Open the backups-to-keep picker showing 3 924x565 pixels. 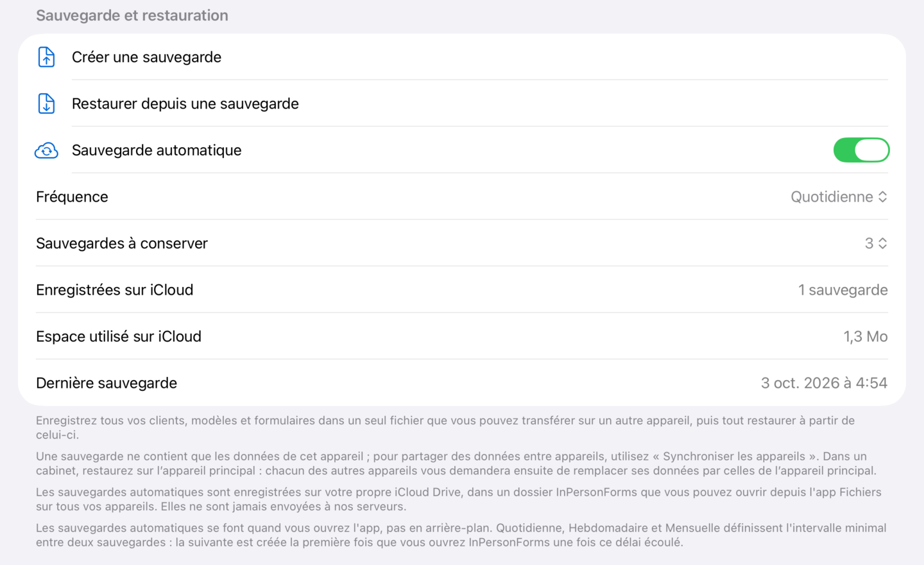point(876,243)
